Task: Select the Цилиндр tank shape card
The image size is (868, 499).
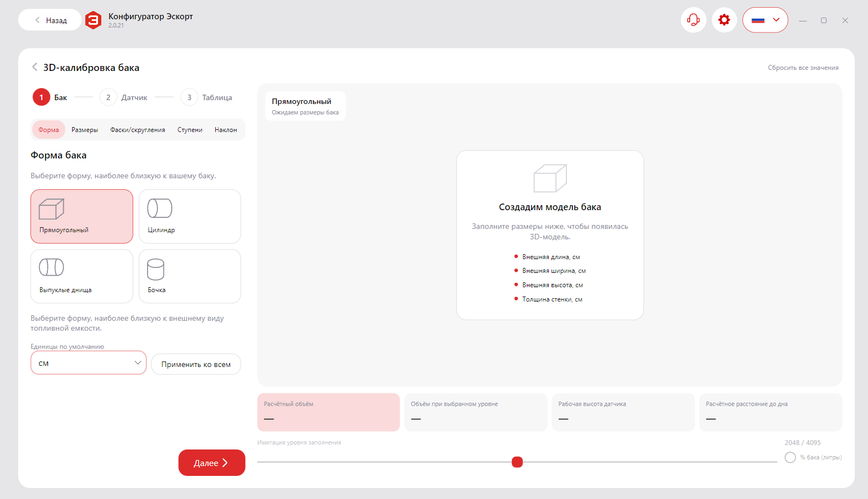Action: (x=190, y=216)
